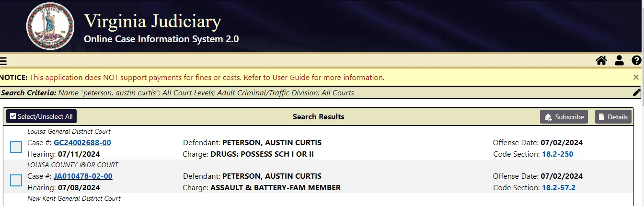Go to the Home page icon
Image resolution: width=644 pixels, height=206 pixels.
[x=601, y=60]
